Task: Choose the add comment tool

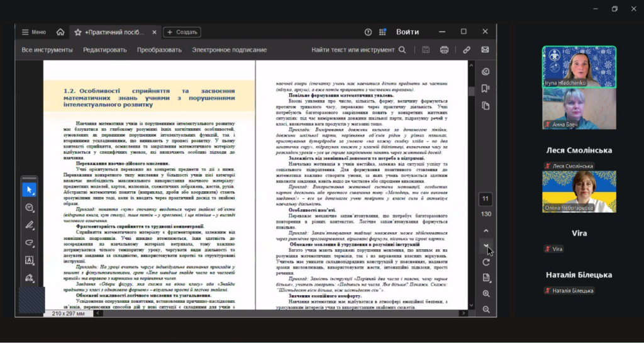Action: click(x=30, y=207)
